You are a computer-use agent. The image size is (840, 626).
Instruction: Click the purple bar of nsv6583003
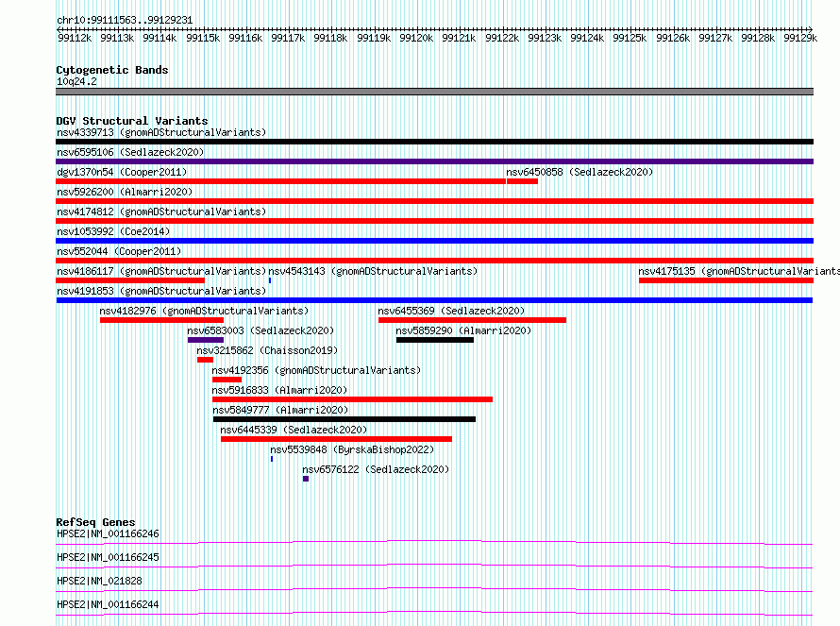[x=206, y=340]
